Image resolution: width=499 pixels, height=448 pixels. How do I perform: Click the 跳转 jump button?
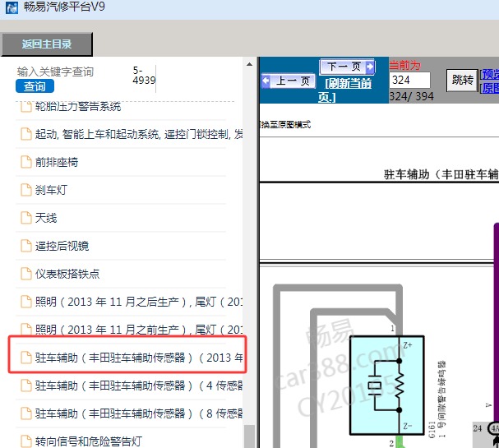tap(462, 81)
